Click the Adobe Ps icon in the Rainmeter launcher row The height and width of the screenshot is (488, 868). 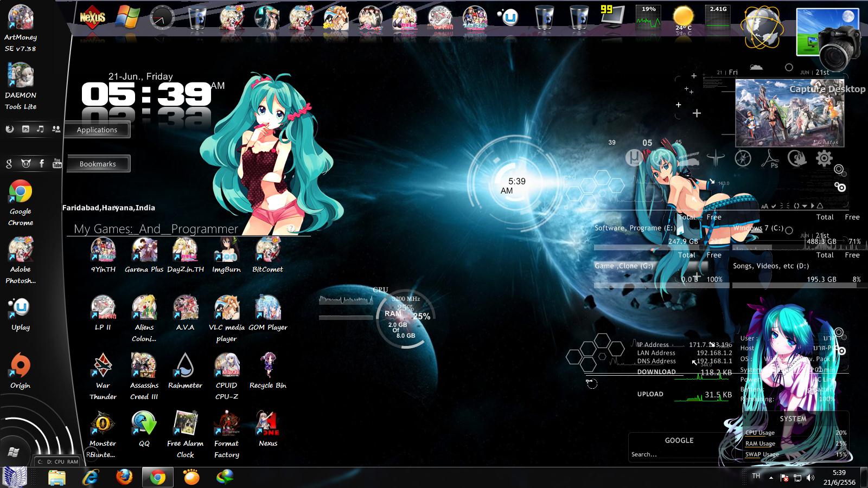770,158
